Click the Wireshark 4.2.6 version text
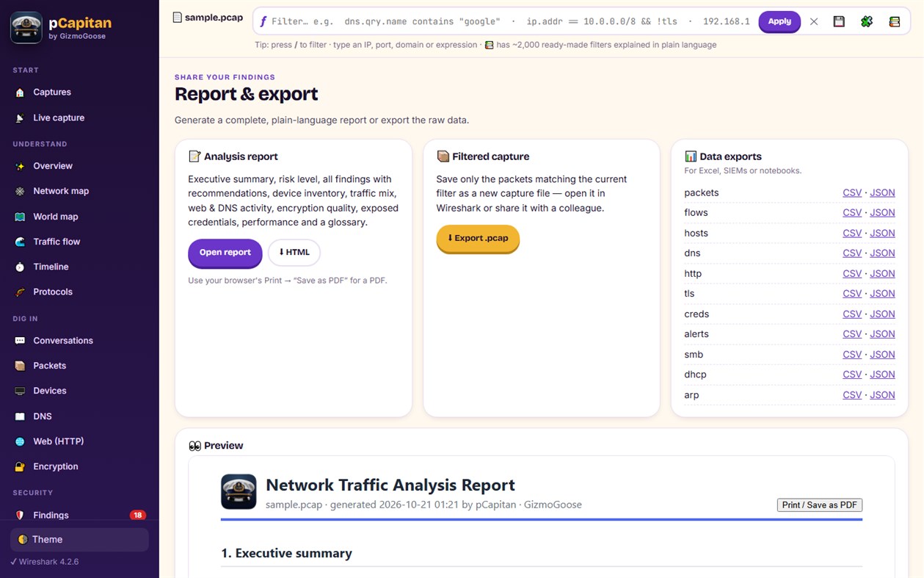Screen dimensions: 924x578 tap(49, 562)
